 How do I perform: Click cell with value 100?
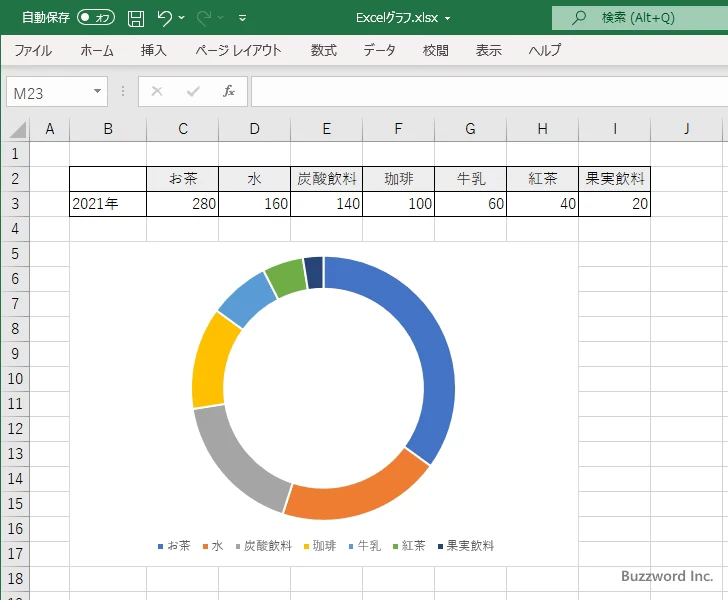click(398, 203)
